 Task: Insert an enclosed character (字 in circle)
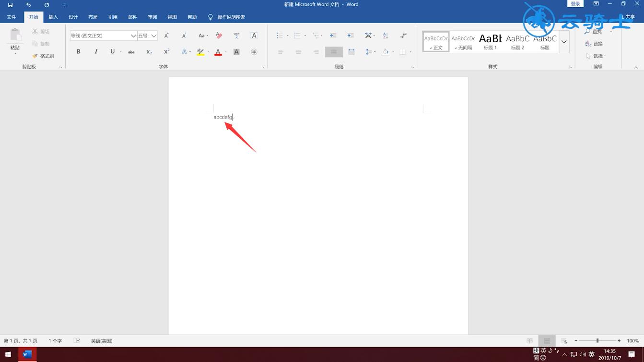[x=254, y=52]
